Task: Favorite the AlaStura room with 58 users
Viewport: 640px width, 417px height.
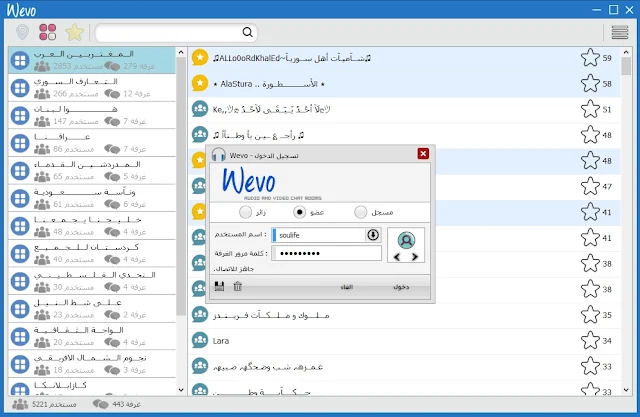Action: pos(590,83)
